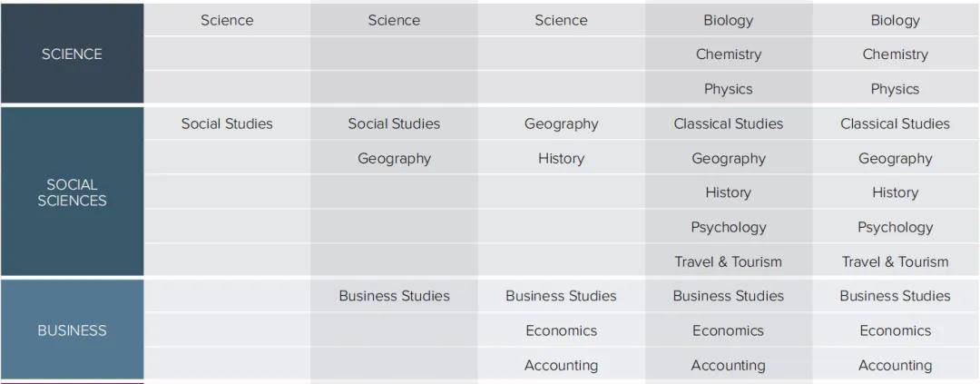
Task: Select Psychology in the fourth subject column
Action: tap(728, 227)
